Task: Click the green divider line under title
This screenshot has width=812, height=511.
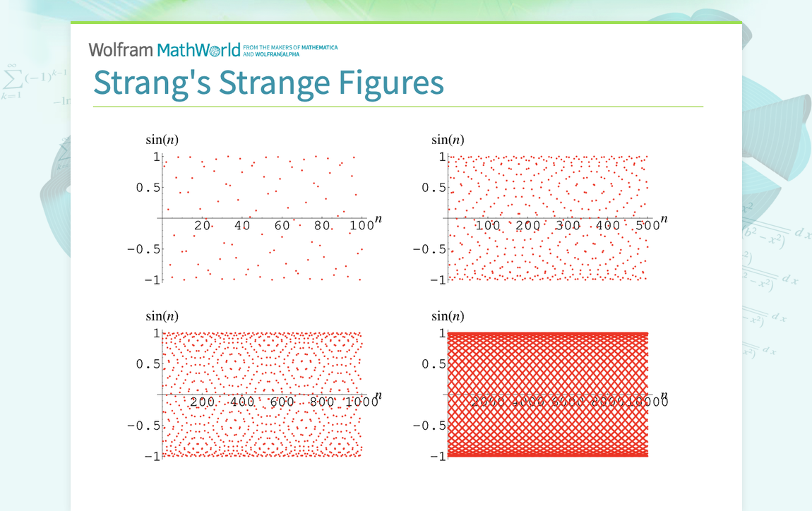Action: (x=398, y=104)
